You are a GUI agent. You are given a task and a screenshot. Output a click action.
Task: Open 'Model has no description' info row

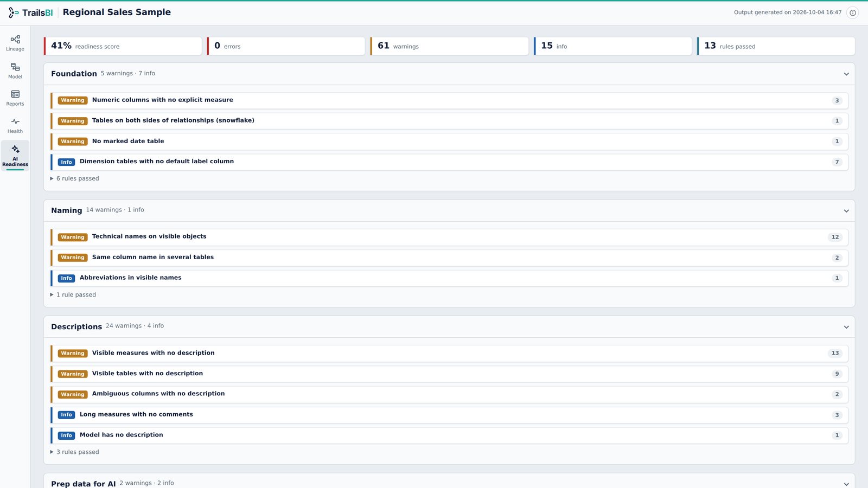click(x=449, y=435)
